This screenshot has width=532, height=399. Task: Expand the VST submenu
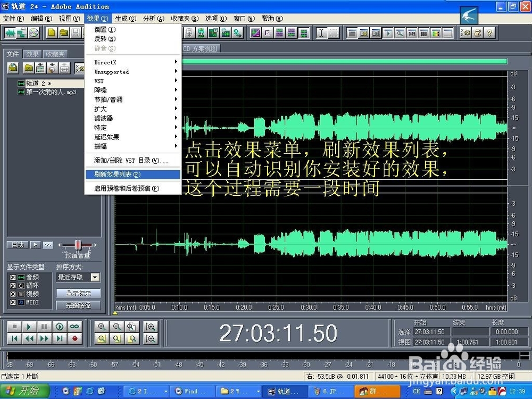[133, 81]
